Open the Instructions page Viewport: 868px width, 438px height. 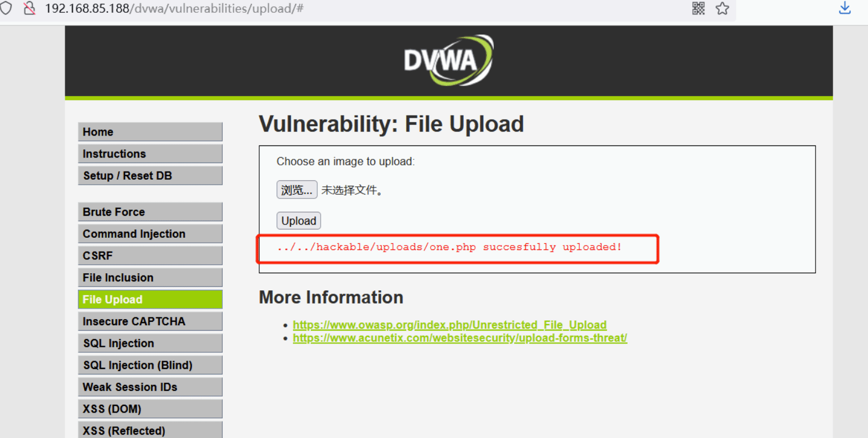(x=150, y=154)
